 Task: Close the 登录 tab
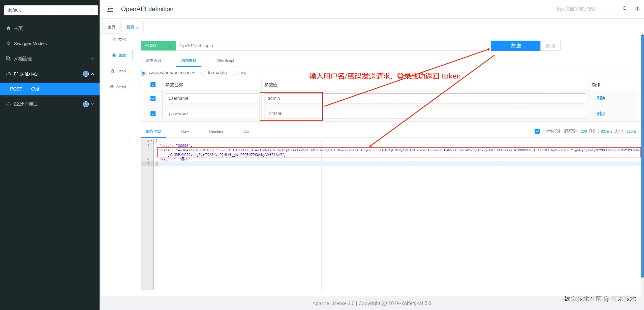(138, 27)
